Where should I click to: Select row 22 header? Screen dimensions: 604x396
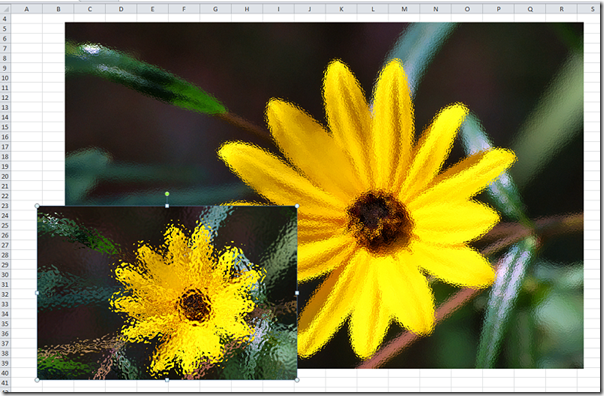[5, 196]
